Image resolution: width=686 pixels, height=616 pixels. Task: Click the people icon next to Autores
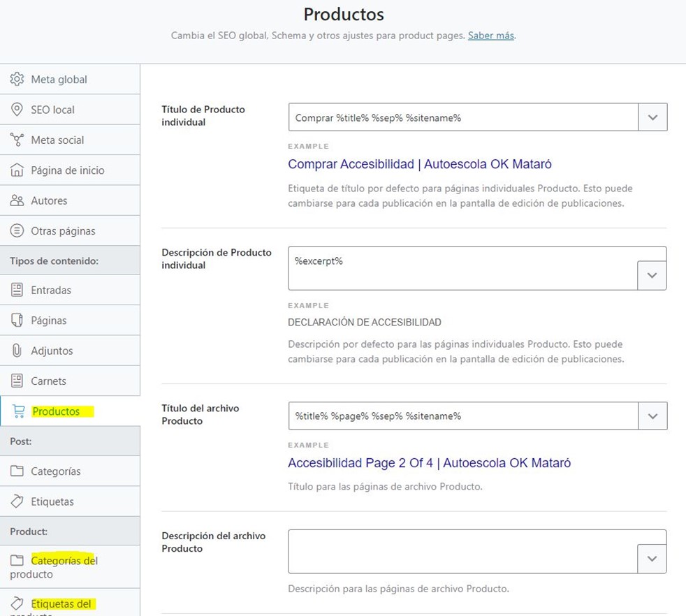[x=17, y=200]
